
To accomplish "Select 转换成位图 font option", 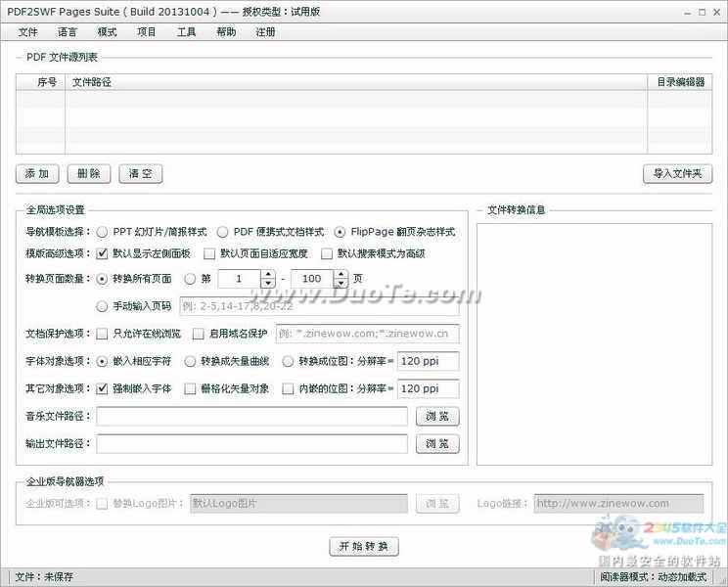I will tap(288, 361).
